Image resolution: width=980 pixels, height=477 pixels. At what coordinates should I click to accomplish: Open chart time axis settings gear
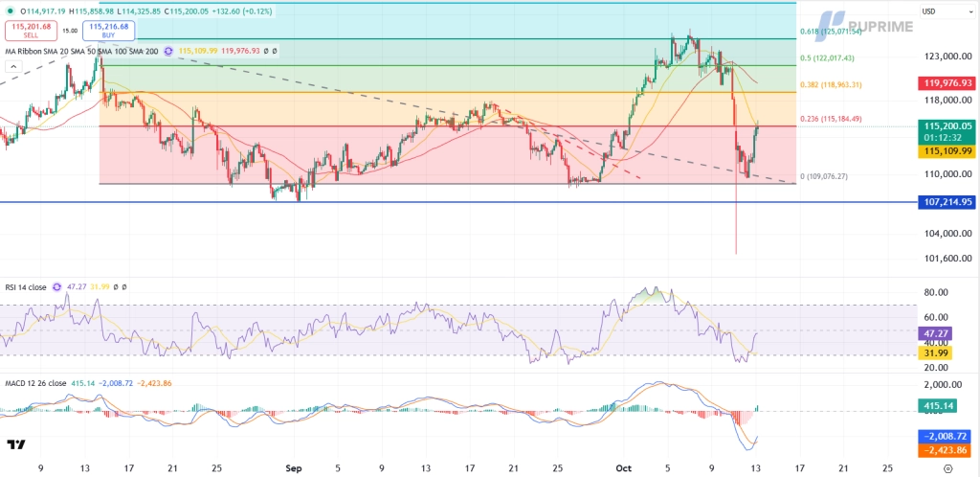pyautogui.click(x=947, y=468)
